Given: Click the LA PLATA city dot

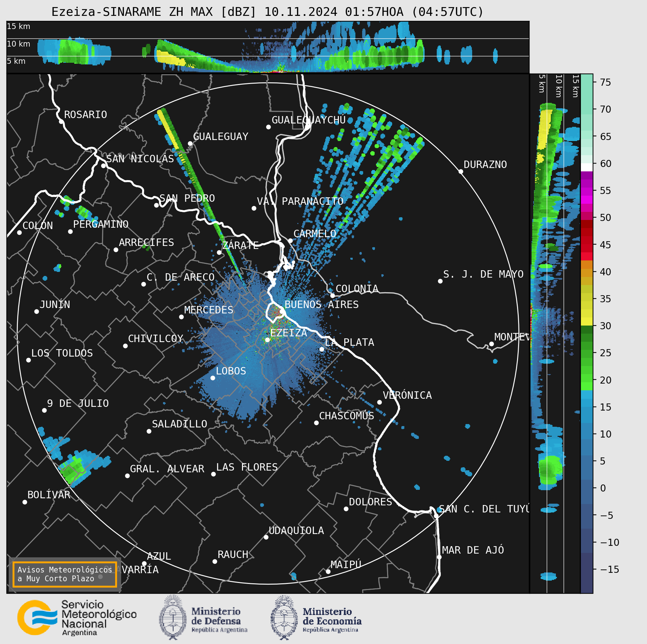Looking at the screenshot, I should (322, 349).
